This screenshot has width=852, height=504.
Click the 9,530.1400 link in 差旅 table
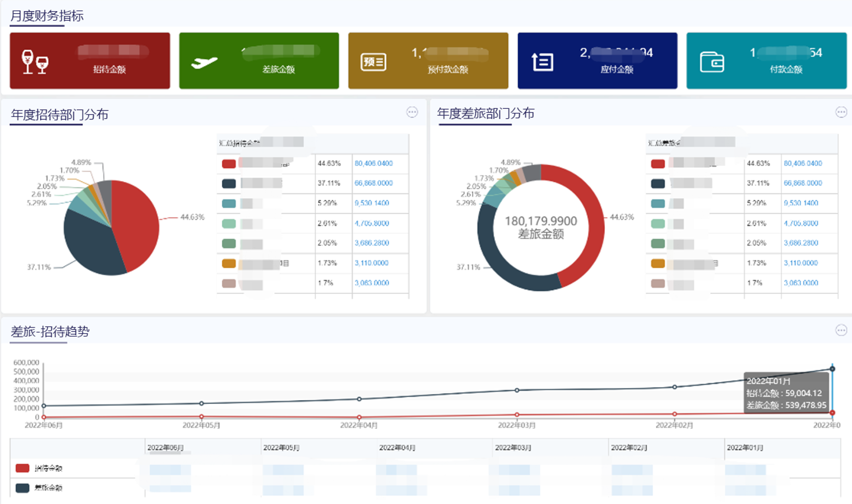tap(801, 203)
